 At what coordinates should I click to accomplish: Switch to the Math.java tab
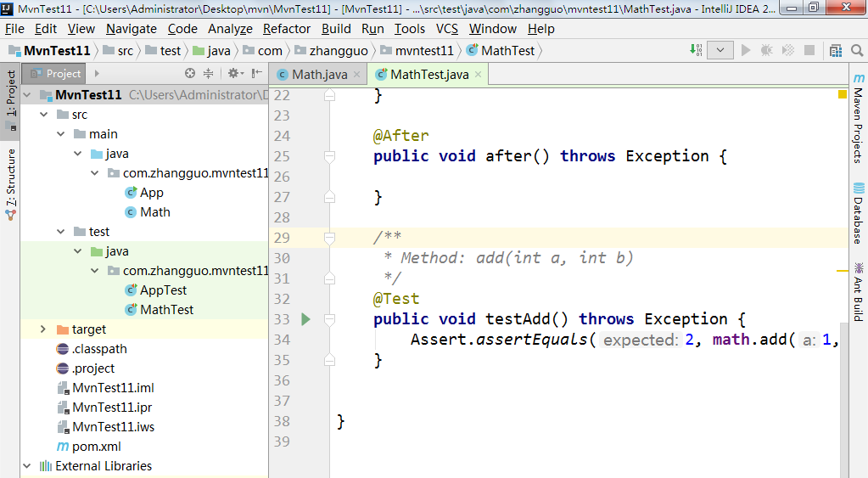click(x=319, y=74)
